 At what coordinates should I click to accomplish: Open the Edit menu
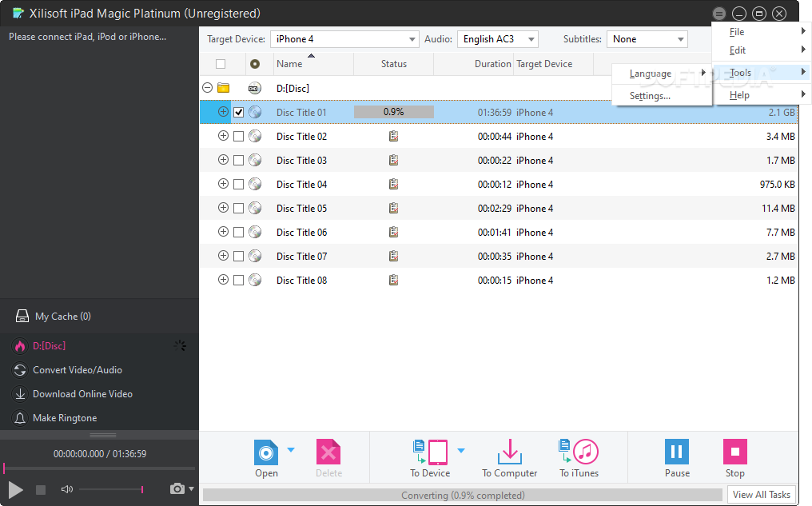pyautogui.click(x=761, y=50)
